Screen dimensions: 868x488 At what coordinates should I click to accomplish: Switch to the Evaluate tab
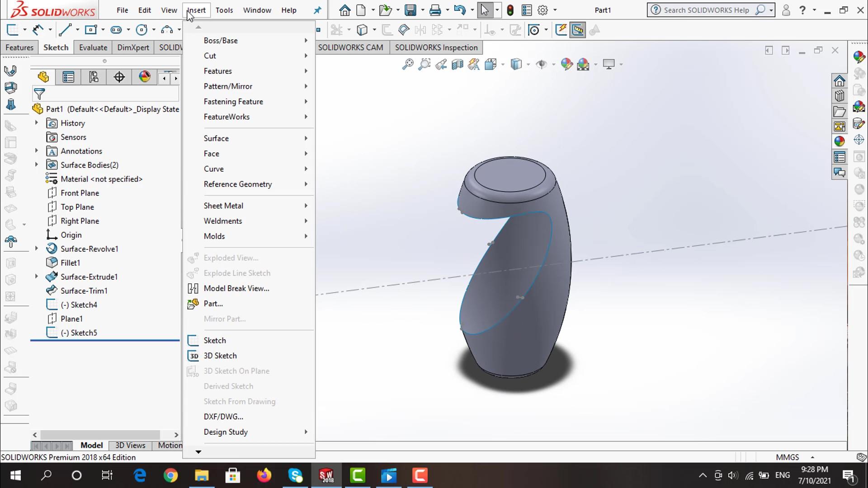click(x=93, y=47)
